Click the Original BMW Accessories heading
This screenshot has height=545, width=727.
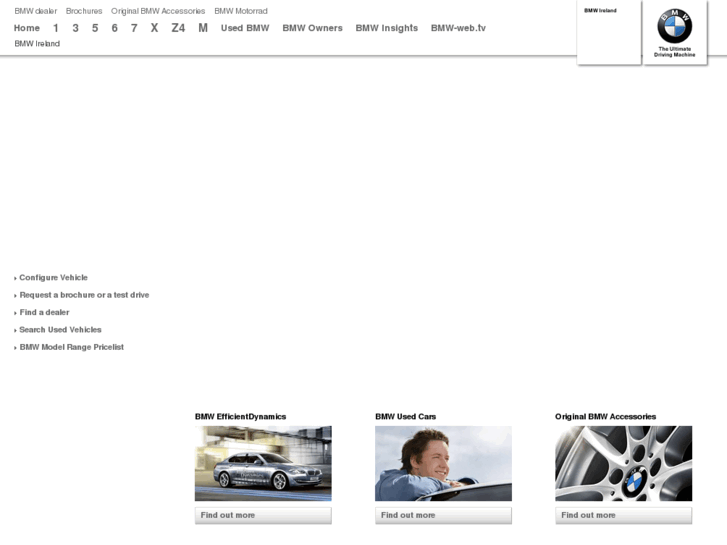coord(606,417)
